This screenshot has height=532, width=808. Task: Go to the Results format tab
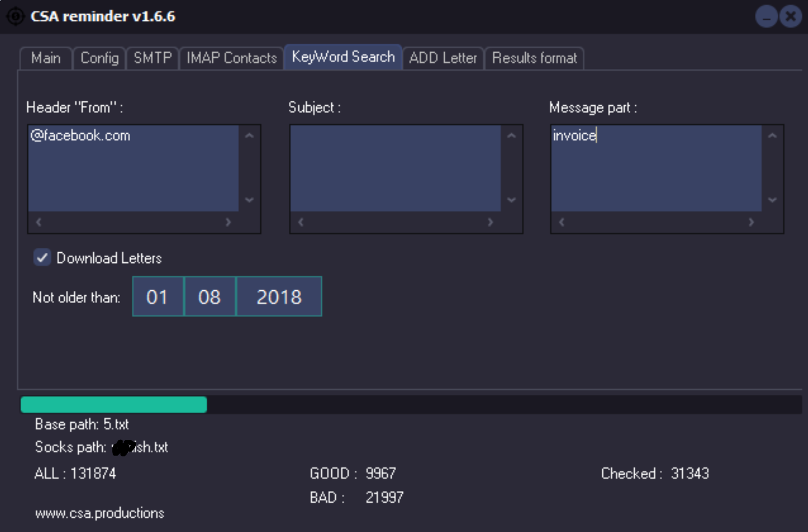coord(534,58)
